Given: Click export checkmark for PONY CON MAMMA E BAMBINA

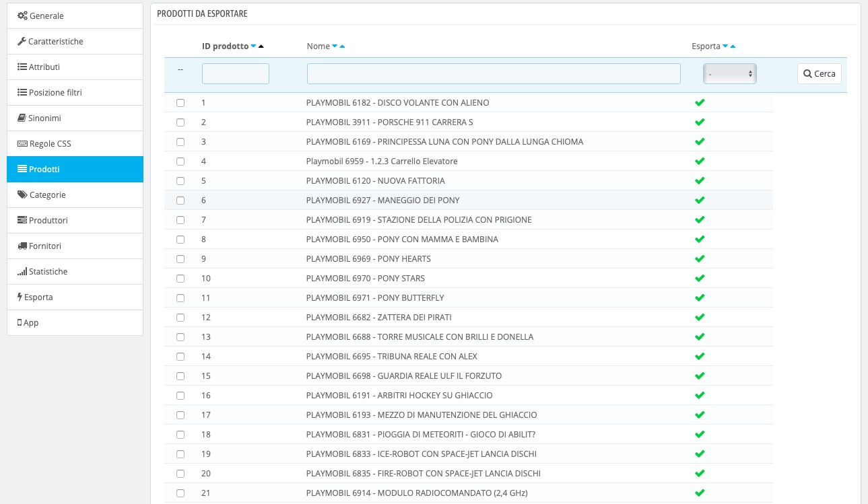Looking at the screenshot, I should [x=700, y=240].
